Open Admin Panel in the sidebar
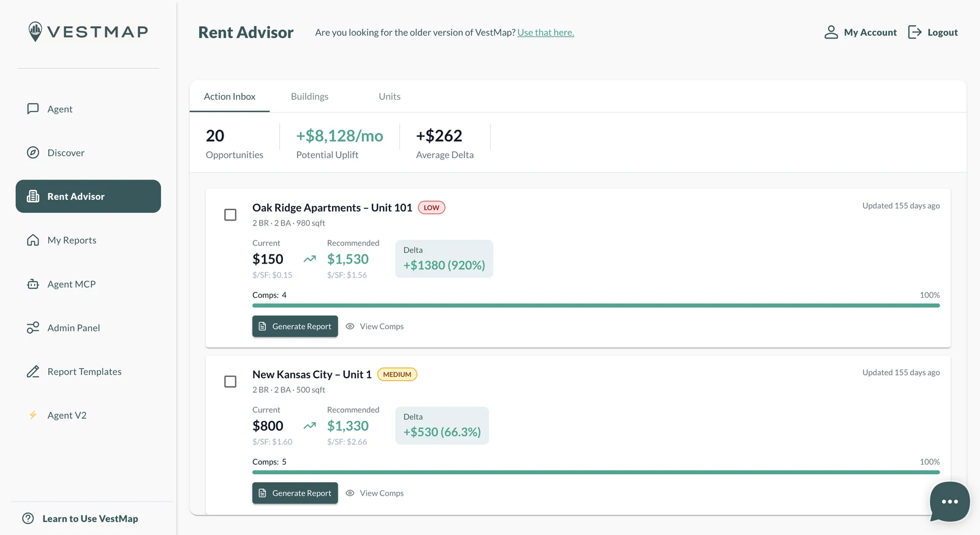The image size is (980, 535). [88, 328]
